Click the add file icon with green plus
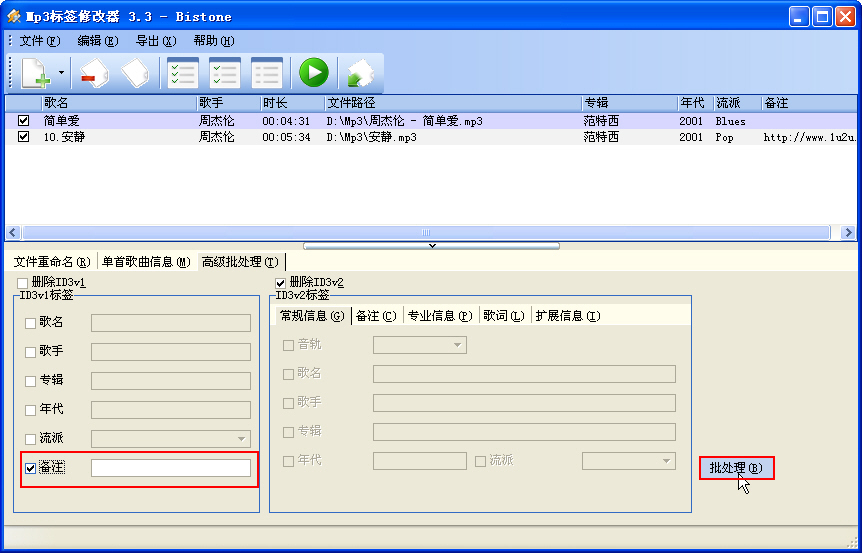This screenshot has height=553, width=862. (x=35, y=73)
